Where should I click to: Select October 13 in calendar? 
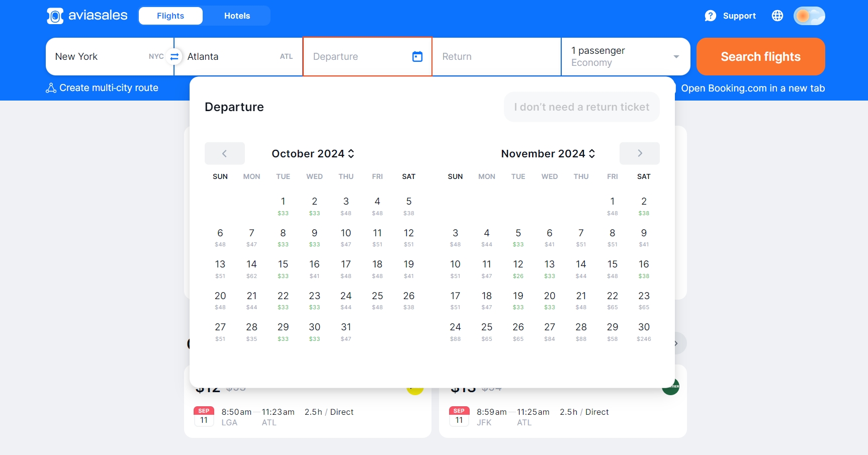(x=220, y=269)
